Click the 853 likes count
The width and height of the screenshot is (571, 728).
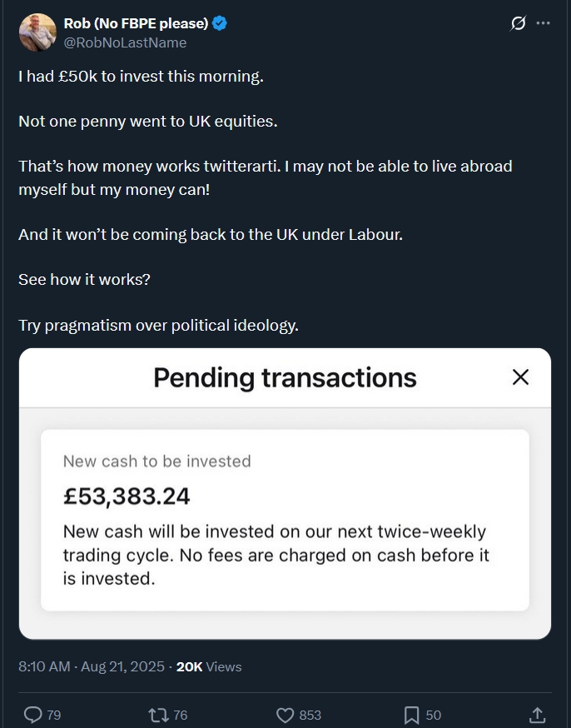(310, 715)
